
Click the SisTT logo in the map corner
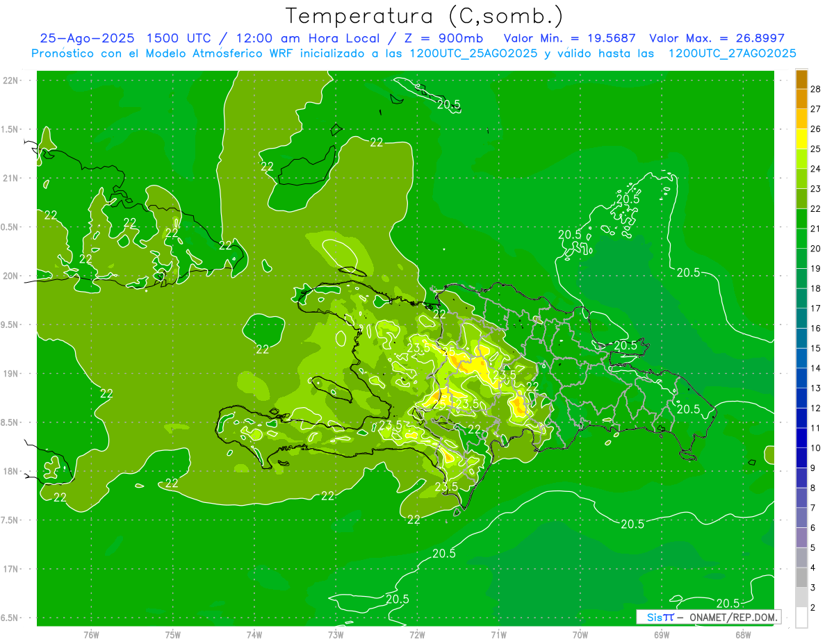pyautogui.click(x=660, y=617)
